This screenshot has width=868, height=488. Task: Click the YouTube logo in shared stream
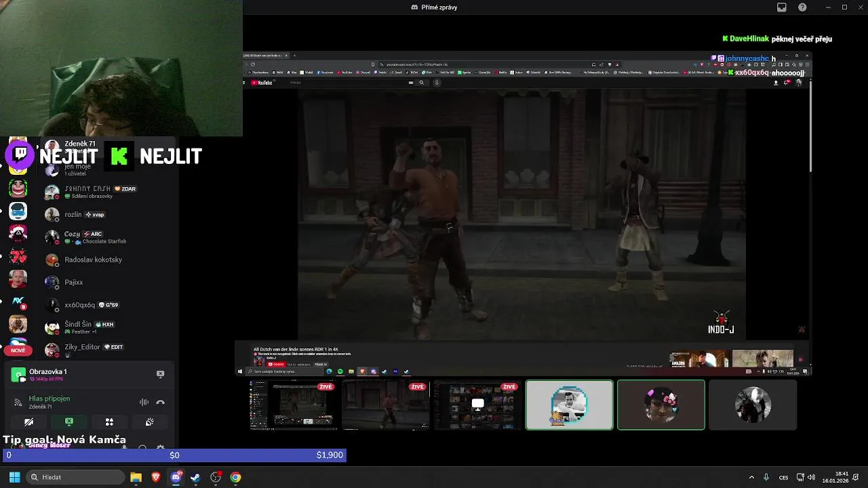pyautogui.click(x=262, y=83)
